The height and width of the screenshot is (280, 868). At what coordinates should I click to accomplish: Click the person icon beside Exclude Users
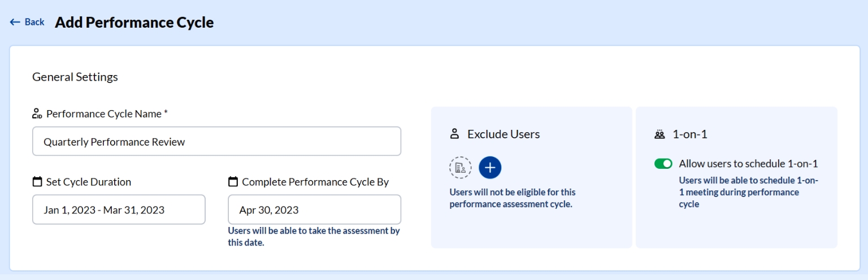[x=454, y=134]
